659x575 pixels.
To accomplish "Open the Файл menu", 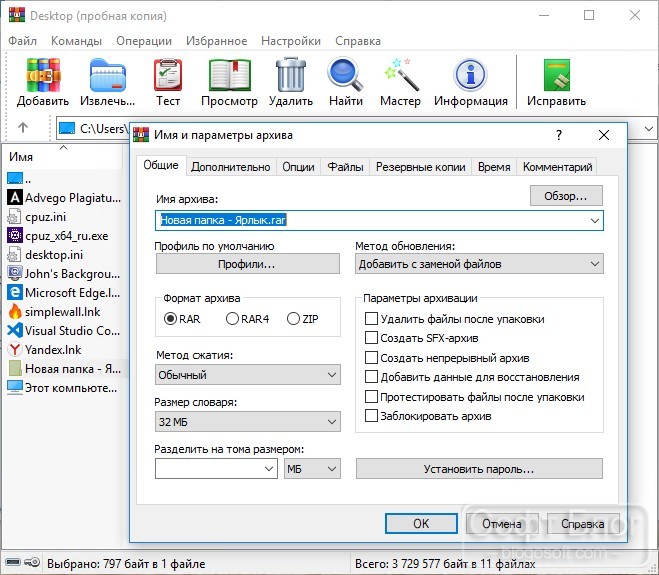I will pos(22,41).
